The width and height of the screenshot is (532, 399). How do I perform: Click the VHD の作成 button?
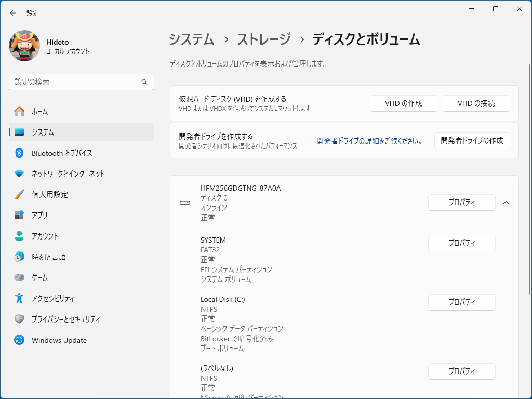point(403,103)
